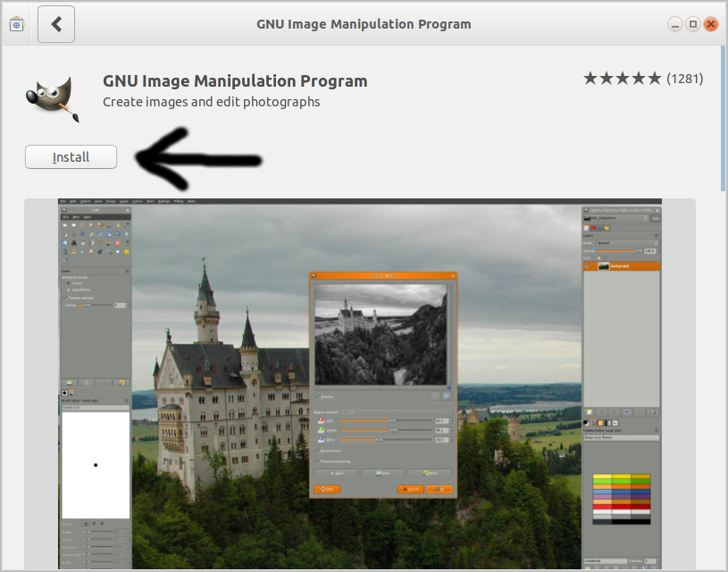
Task: Click the Wilber GIMP mascot icon
Action: click(52, 99)
